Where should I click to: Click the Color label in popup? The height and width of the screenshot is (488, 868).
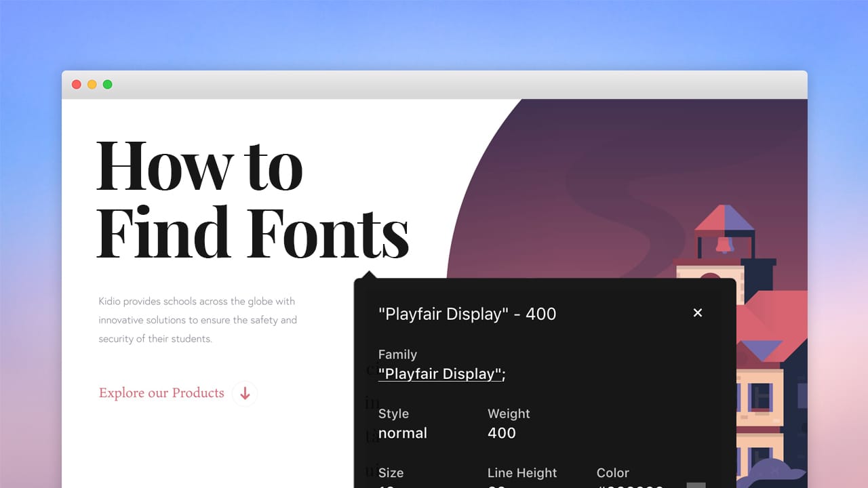pyautogui.click(x=613, y=473)
